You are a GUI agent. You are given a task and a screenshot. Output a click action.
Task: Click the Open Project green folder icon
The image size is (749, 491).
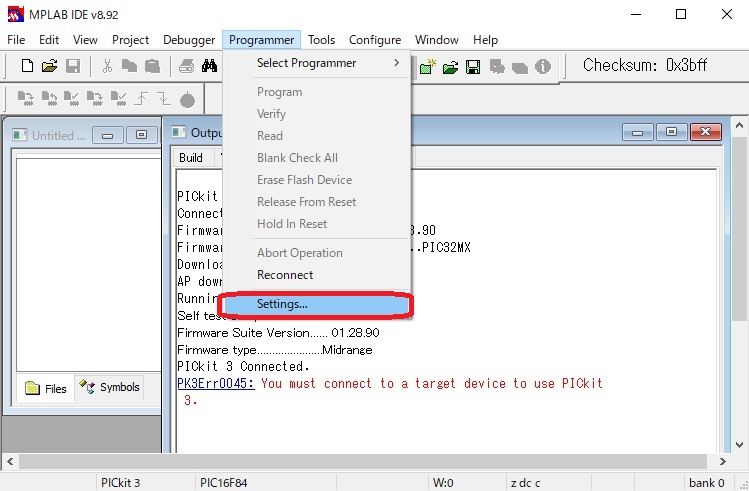click(450, 67)
